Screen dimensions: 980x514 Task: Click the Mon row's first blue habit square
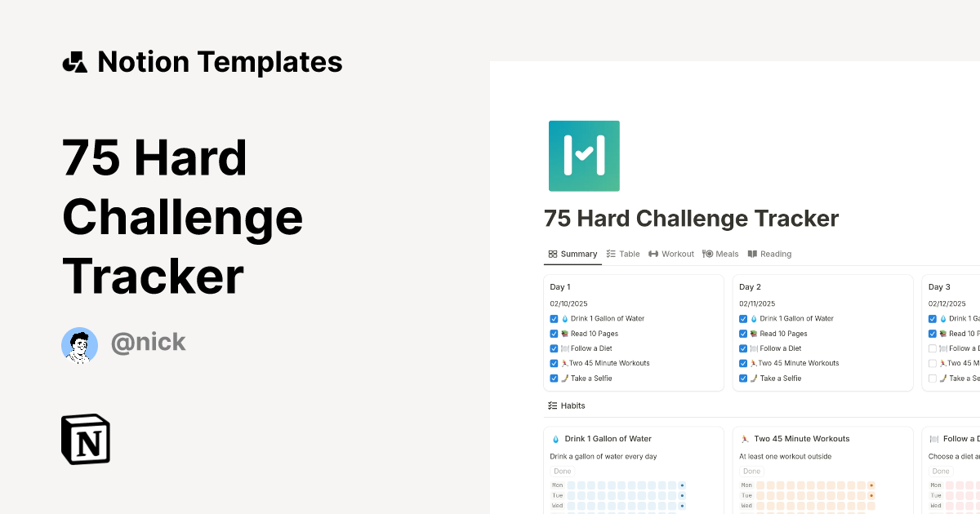[x=572, y=485]
